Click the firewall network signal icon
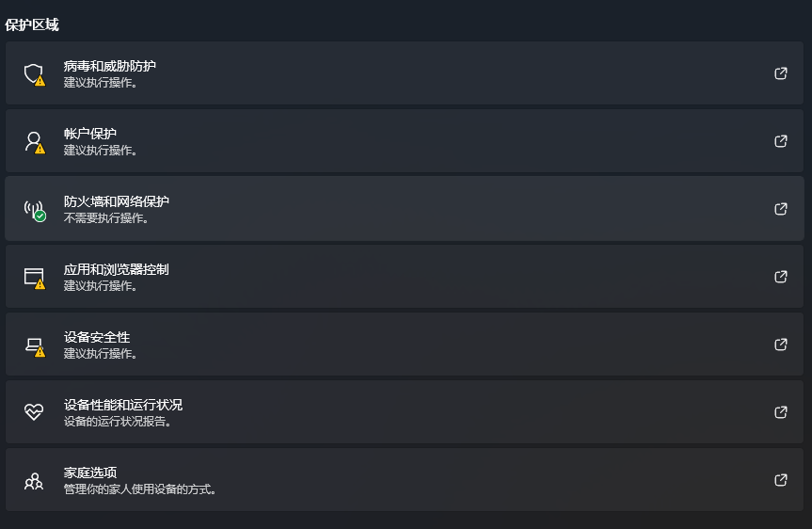Viewport: 812px width, 529px height. (x=34, y=209)
